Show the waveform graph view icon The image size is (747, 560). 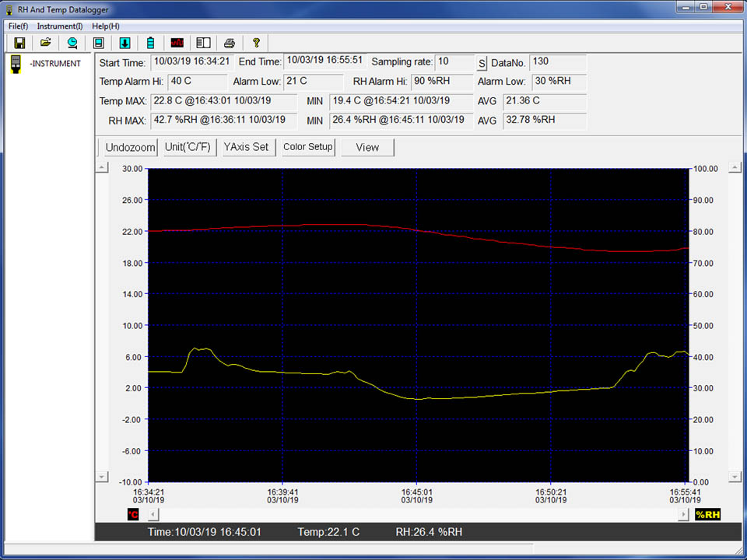tap(177, 43)
